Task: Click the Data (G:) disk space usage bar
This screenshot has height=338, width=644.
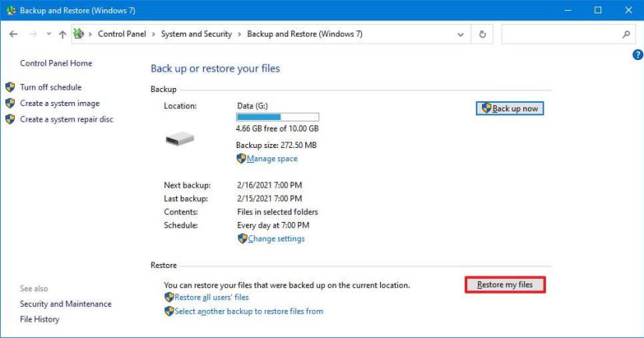Action: [278, 117]
